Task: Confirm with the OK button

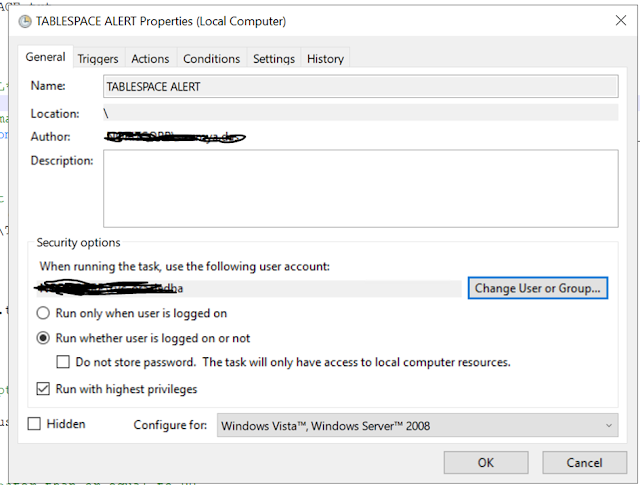Action: [486, 463]
